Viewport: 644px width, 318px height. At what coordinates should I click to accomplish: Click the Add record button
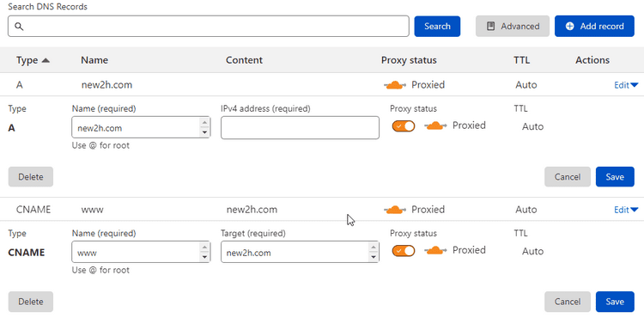click(594, 27)
